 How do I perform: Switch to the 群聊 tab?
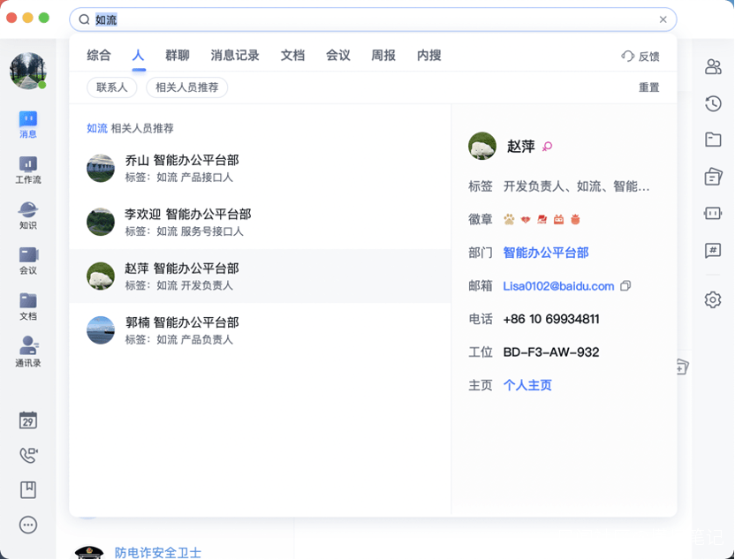click(178, 56)
